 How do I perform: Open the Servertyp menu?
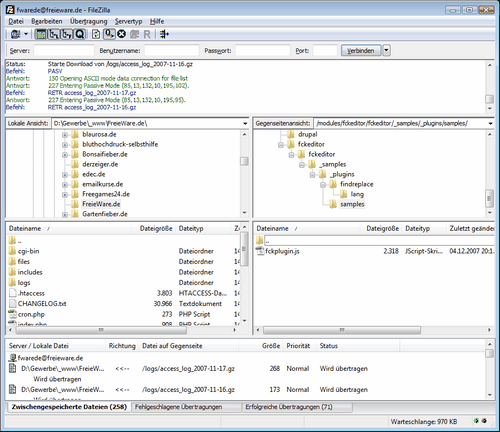pyautogui.click(x=128, y=21)
